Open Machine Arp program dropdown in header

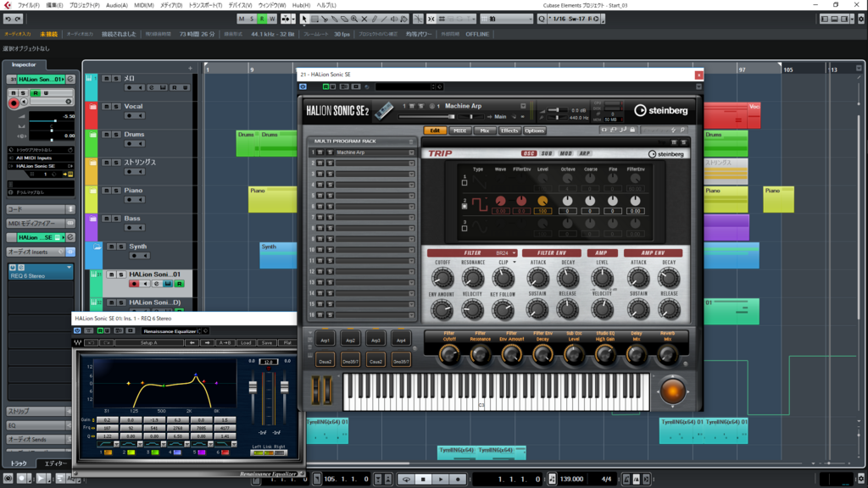(x=523, y=106)
